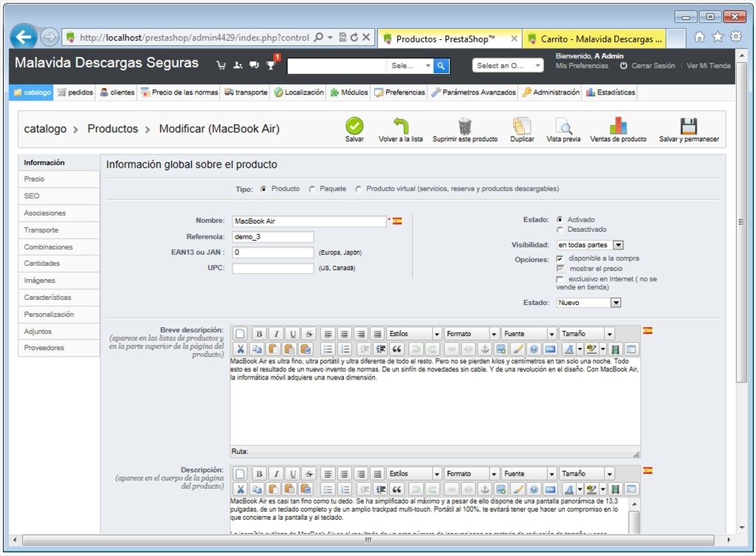Open the Estadísticas menu
This screenshot has width=756, height=556.
pyautogui.click(x=611, y=92)
